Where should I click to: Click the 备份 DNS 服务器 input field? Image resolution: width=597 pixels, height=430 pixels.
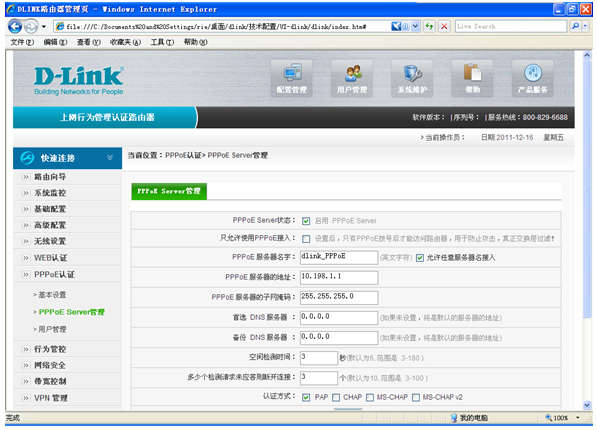pos(339,338)
